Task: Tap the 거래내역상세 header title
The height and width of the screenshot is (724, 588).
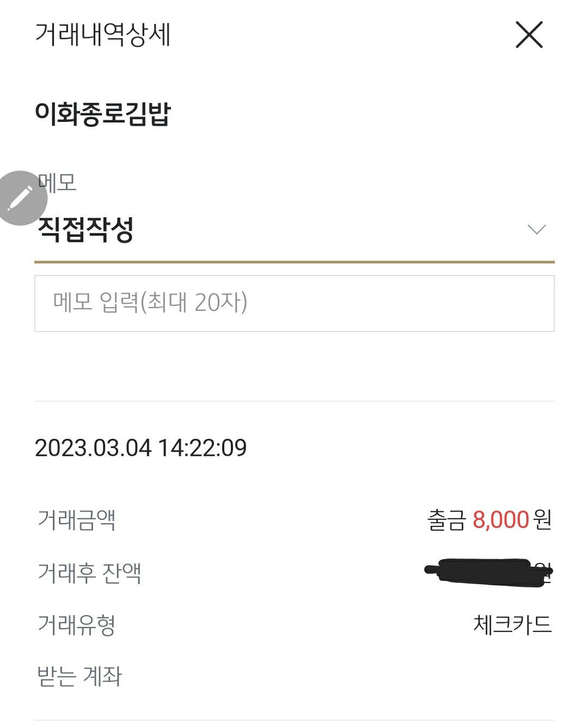Action: [103, 34]
